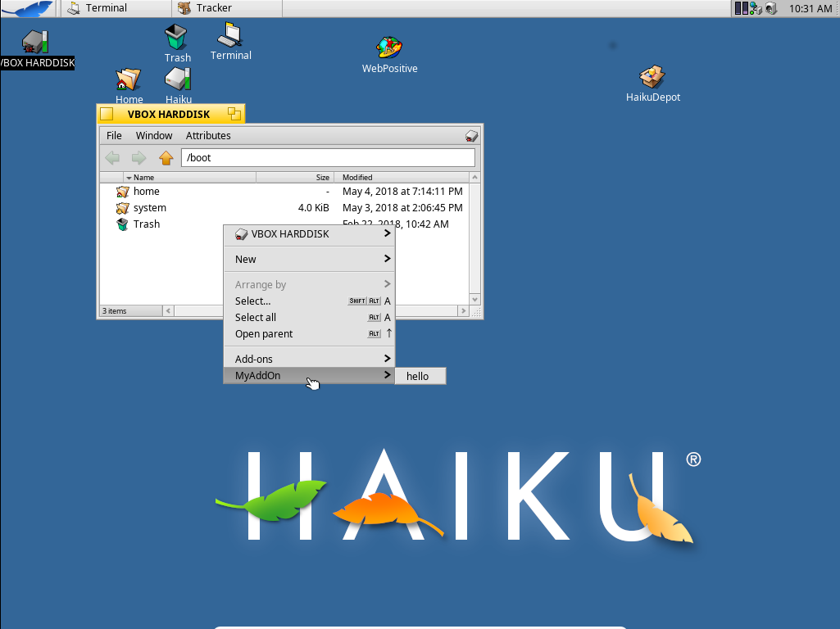Viewport: 840px width, 629px height.
Task: Select the WebPositive browser icon
Action: coord(389,55)
